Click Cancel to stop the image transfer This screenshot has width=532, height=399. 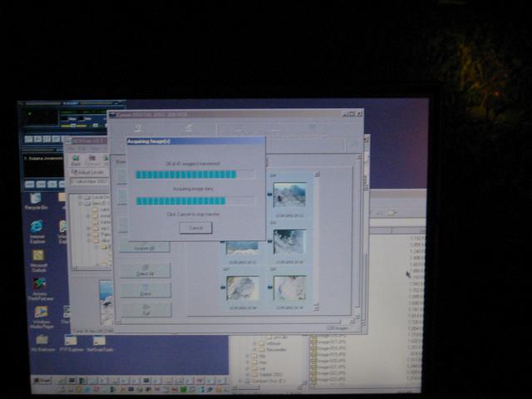click(x=195, y=228)
